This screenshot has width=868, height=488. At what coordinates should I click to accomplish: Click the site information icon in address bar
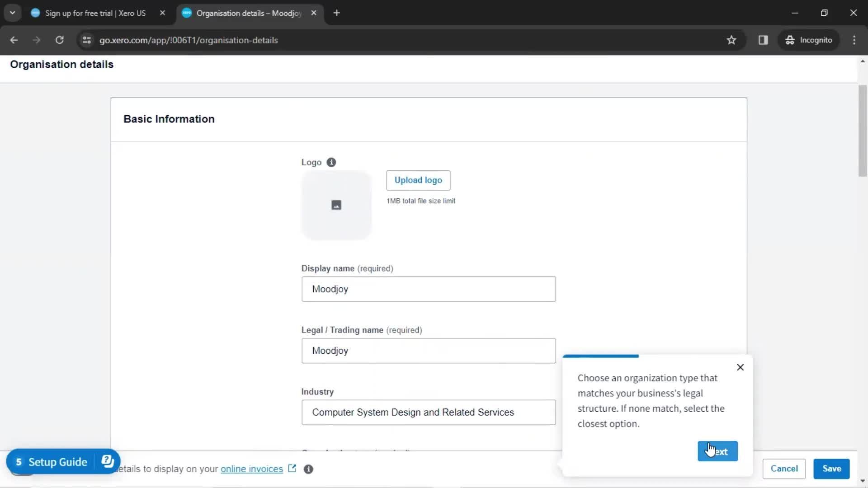point(87,40)
